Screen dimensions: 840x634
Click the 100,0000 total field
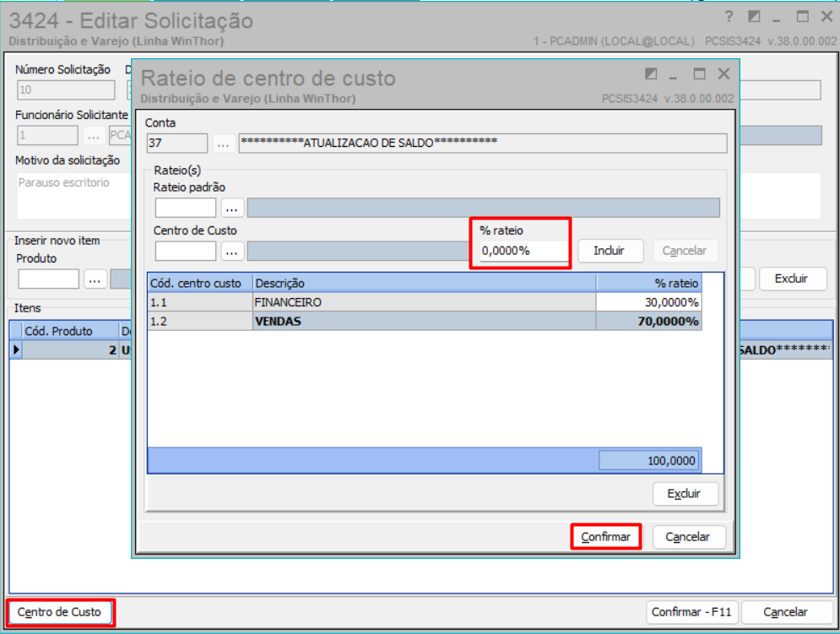648,460
